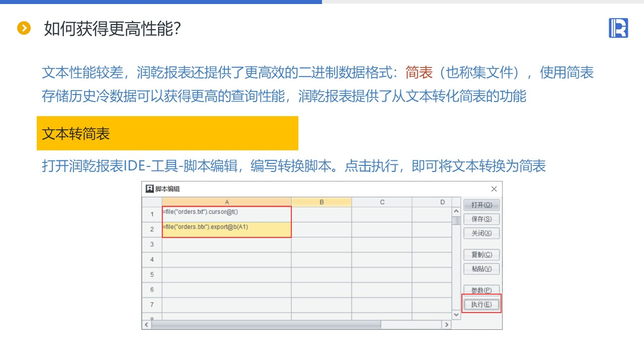
Task: Paste using the 粘贴(V) button
Action: pos(481,269)
